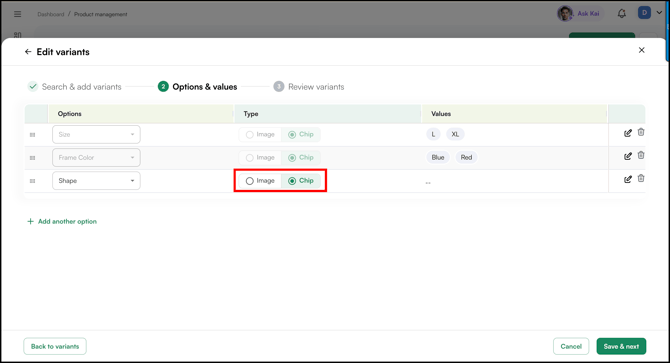
Task: Select Image type for Frame Color option
Action: [260, 158]
